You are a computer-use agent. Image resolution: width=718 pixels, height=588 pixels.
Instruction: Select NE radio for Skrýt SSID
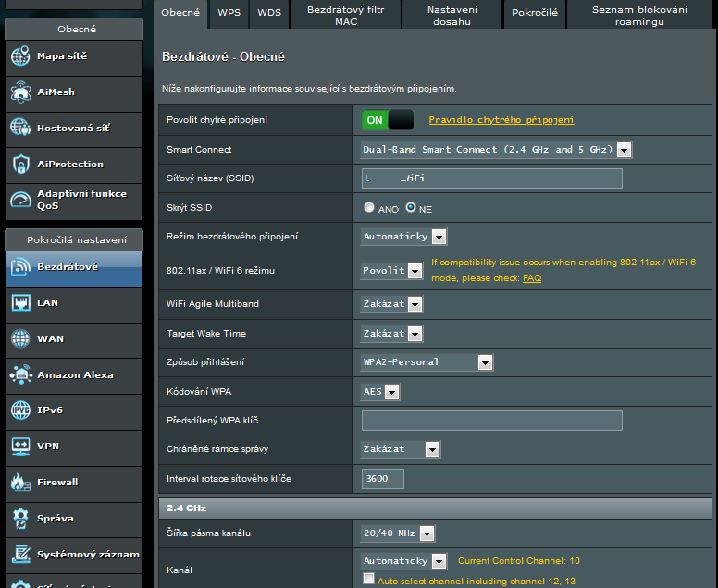(411, 208)
